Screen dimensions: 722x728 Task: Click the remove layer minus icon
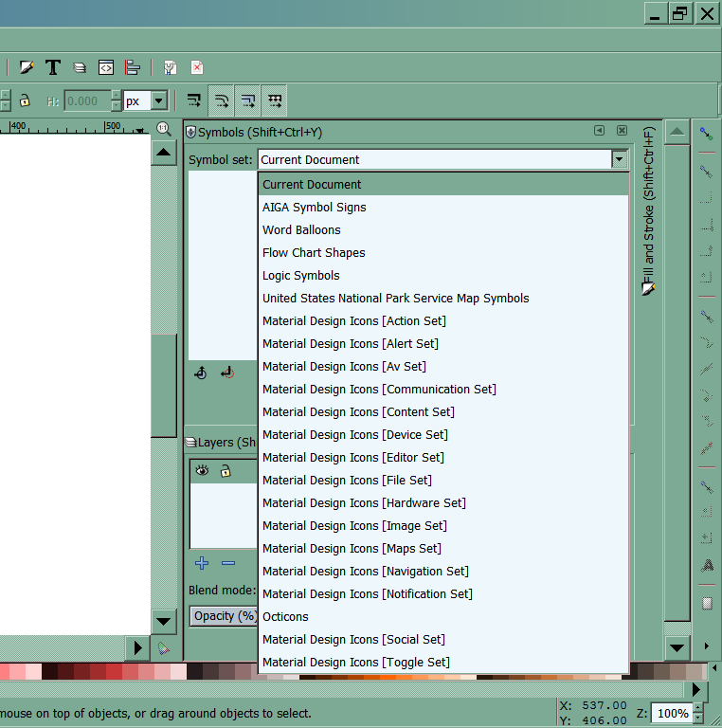point(228,563)
